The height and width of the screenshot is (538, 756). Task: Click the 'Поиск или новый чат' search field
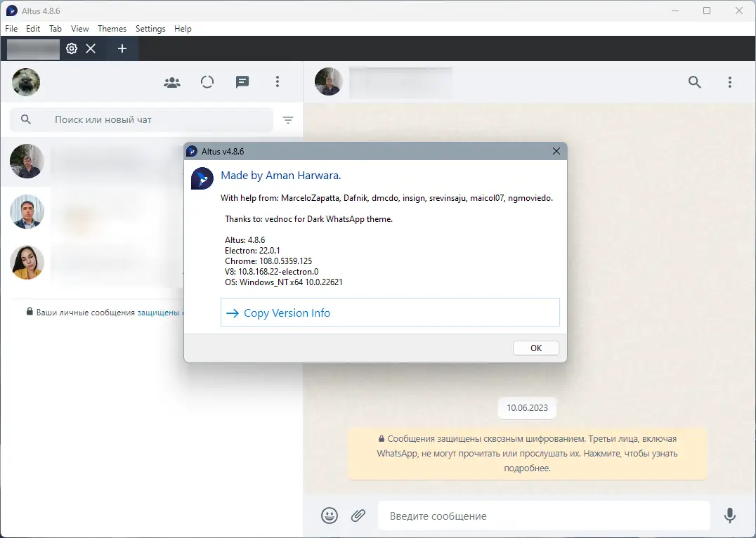point(141,119)
